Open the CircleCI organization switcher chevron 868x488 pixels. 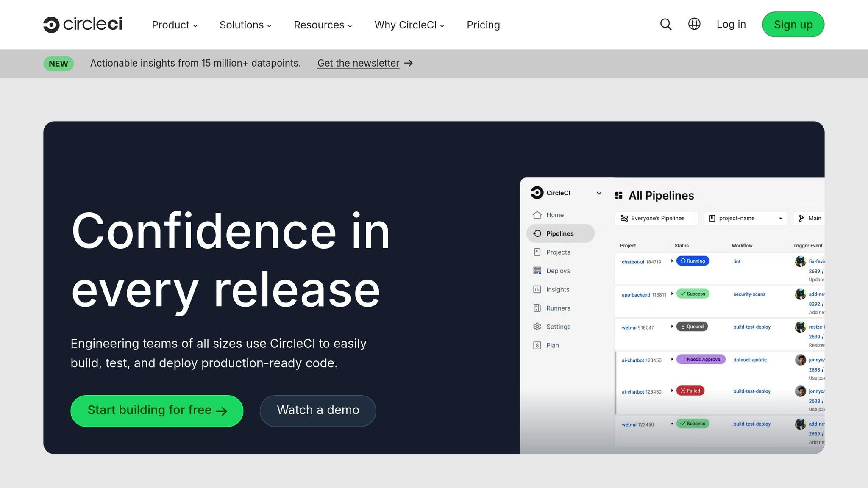coord(599,193)
